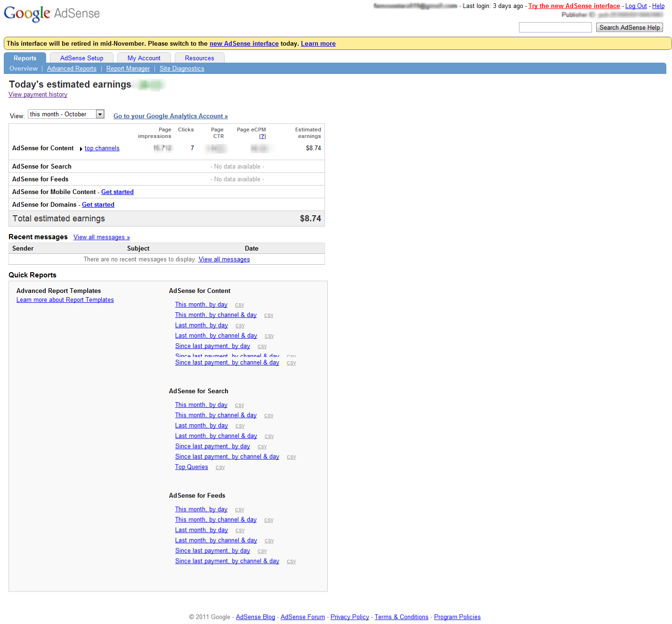Open Feeds report 'Since last payment, by day'

click(212, 551)
